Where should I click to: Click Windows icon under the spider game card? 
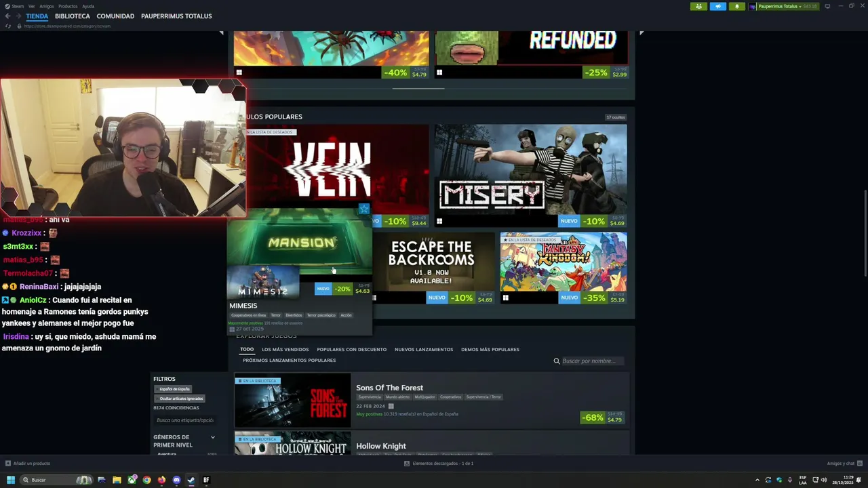tap(239, 73)
